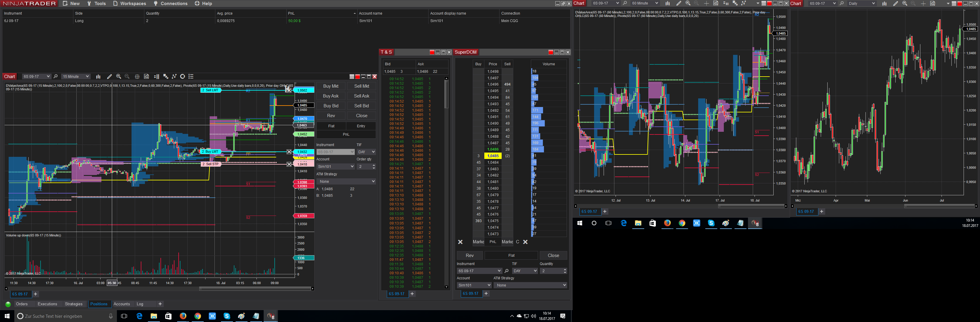Open Data Box in 60 Minute chart
The width and height of the screenshot is (980, 322).
(715, 3)
